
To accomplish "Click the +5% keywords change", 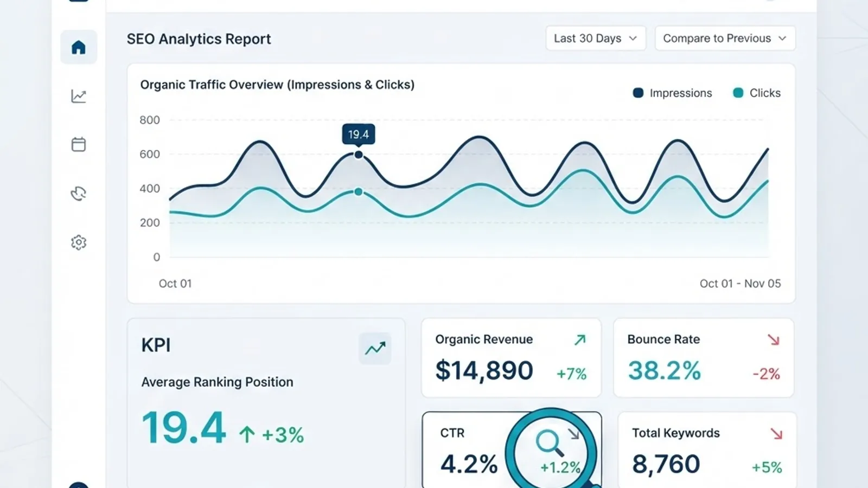I will coord(767,467).
